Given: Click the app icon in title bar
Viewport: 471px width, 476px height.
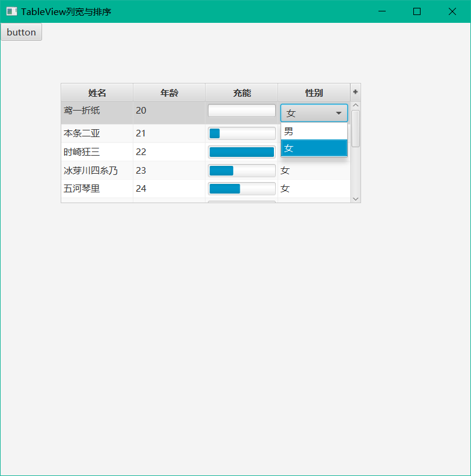Looking at the screenshot, I should point(11,11).
